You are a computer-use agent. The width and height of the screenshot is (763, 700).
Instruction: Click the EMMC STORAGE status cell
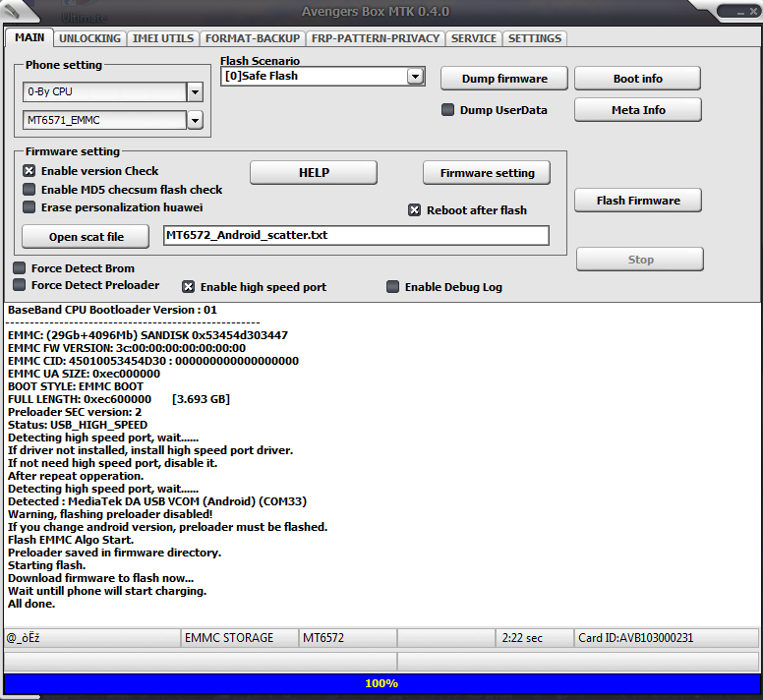tap(239, 638)
